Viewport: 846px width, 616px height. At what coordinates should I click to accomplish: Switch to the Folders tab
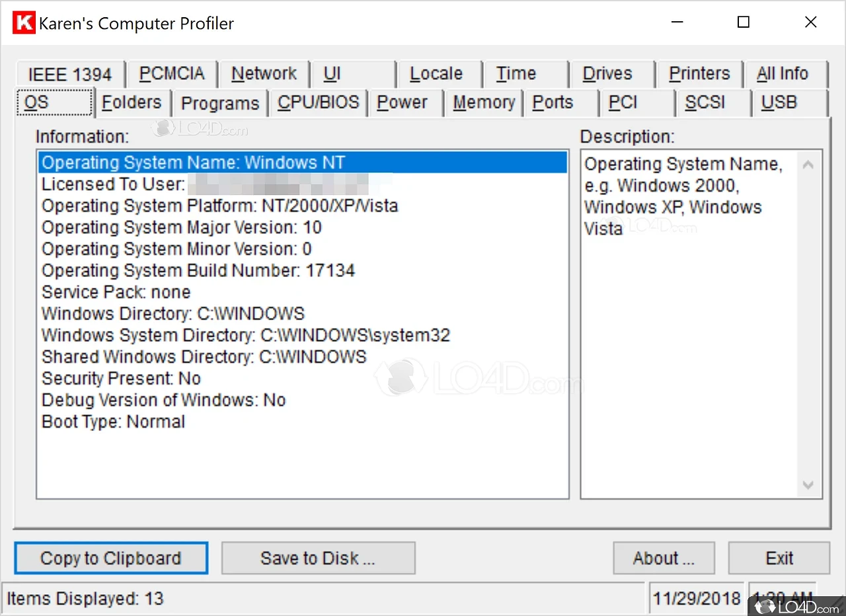click(x=133, y=103)
